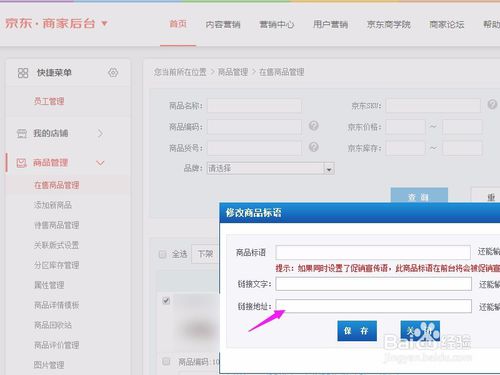500x375 pixels.
Task: Click 关闭 button in dialog
Action: click(420, 331)
